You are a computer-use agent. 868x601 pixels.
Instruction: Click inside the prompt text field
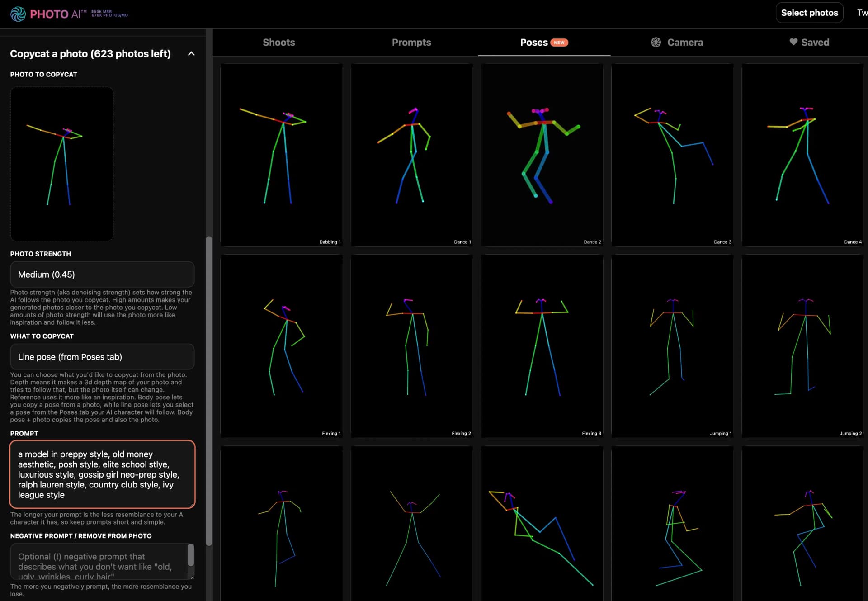(x=102, y=474)
